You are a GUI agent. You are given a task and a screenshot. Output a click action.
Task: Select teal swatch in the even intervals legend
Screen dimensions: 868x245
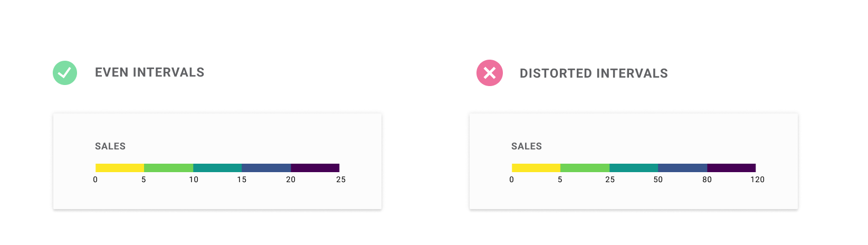(217, 168)
